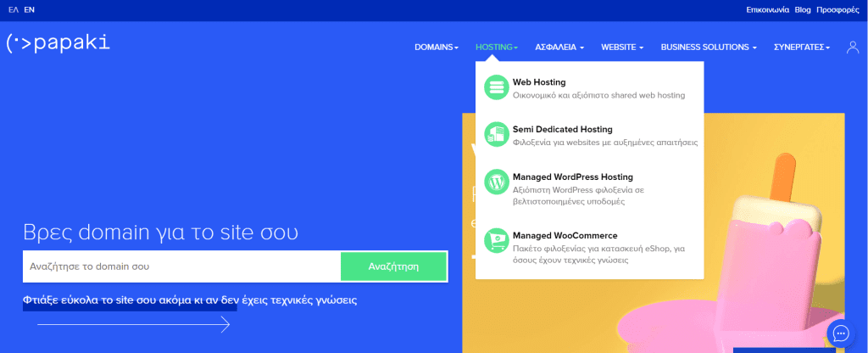The image size is (868, 353).
Task: Click the Managed WooCommerce cart icon
Action: pyautogui.click(x=495, y=241)
